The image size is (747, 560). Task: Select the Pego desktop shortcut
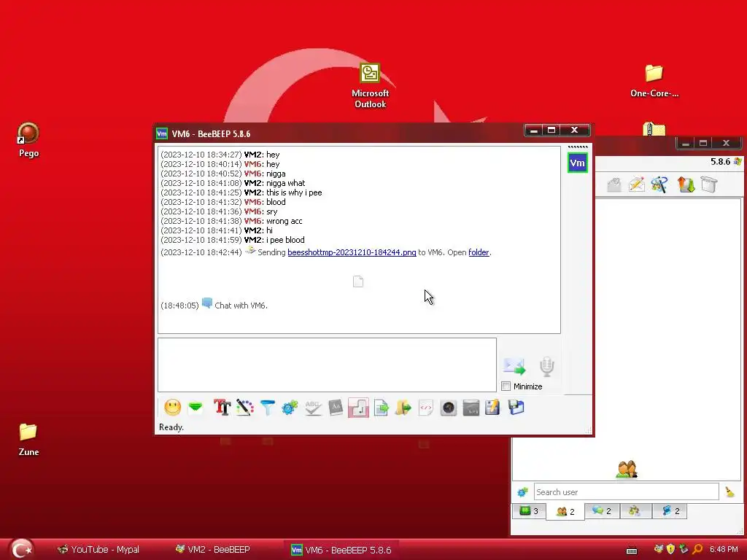[28, 140]
